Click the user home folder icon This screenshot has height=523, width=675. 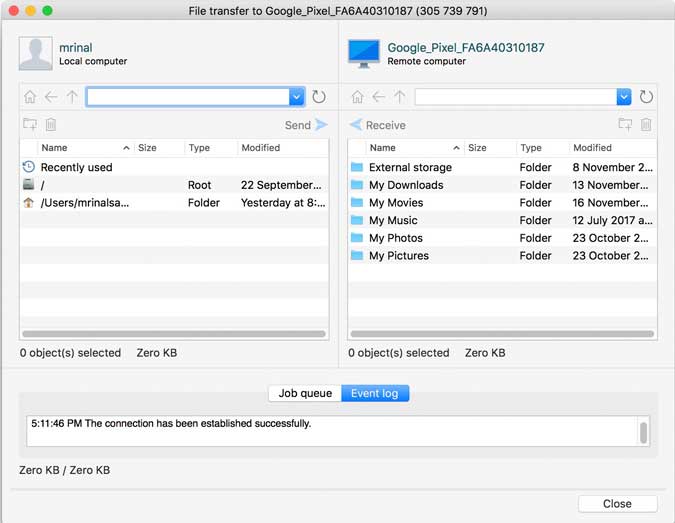coord(28,202)
